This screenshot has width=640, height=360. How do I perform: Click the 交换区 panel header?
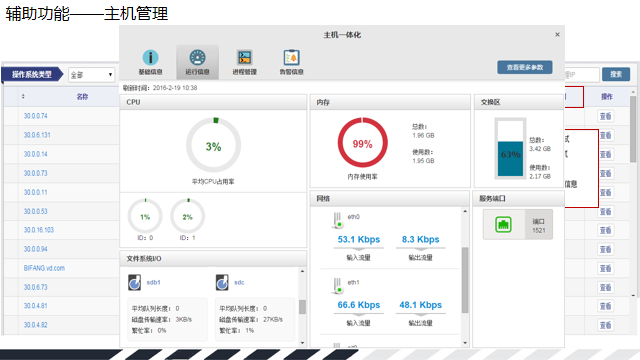click(x=518, y=102)
